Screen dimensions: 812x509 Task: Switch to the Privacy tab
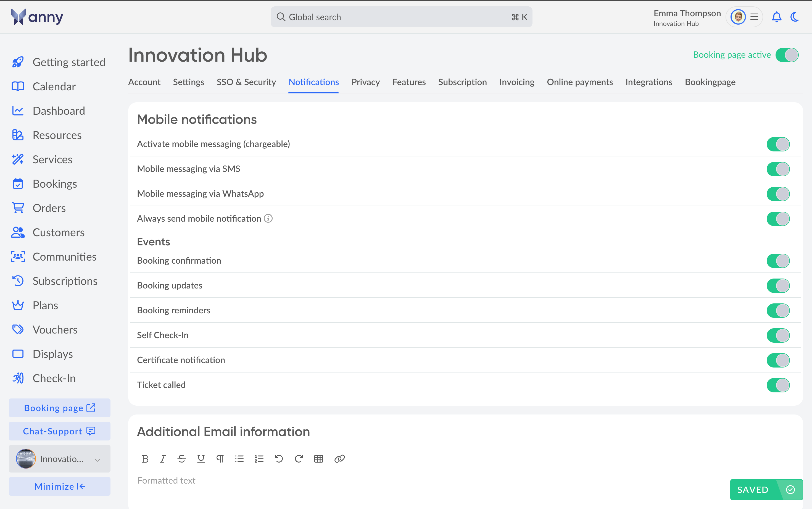point(365,82)
